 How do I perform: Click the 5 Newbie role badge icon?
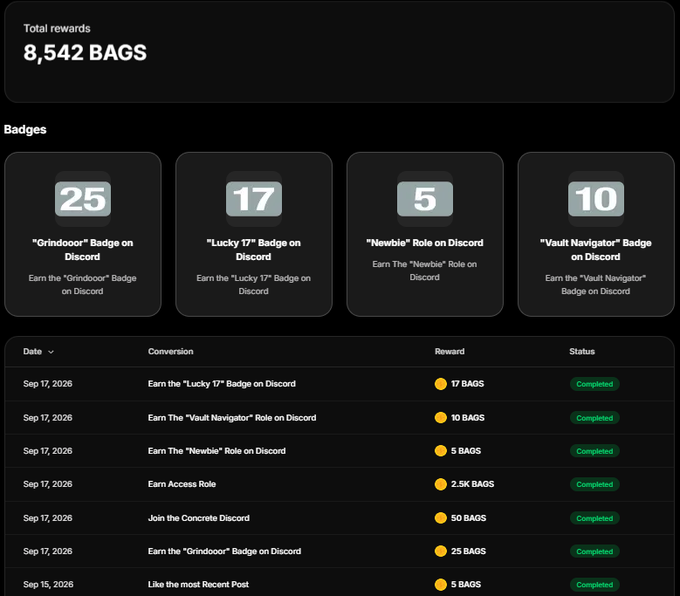point(425,199)
